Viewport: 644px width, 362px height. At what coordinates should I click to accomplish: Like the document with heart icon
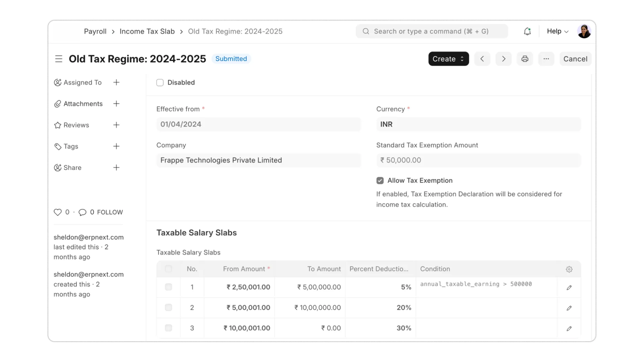[58, 212]
